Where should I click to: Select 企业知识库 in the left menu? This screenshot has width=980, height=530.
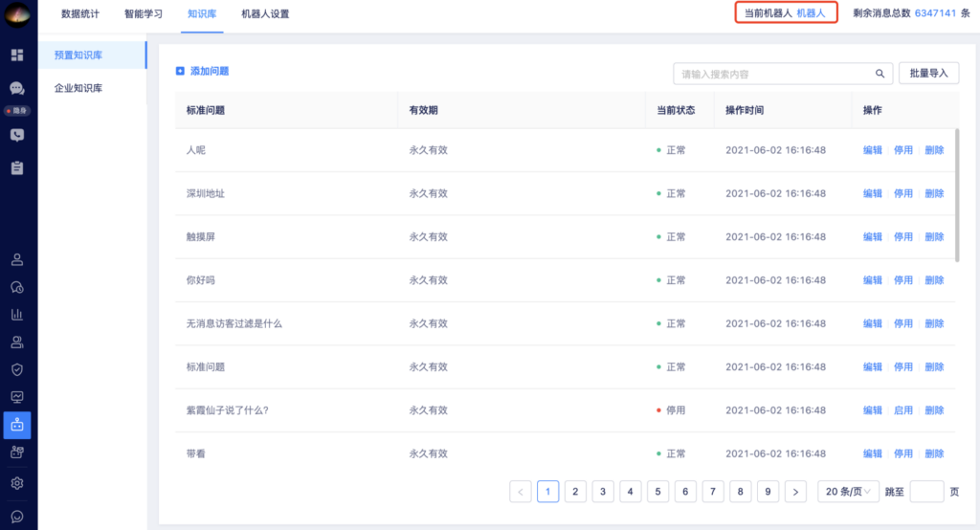click(78, 88)
